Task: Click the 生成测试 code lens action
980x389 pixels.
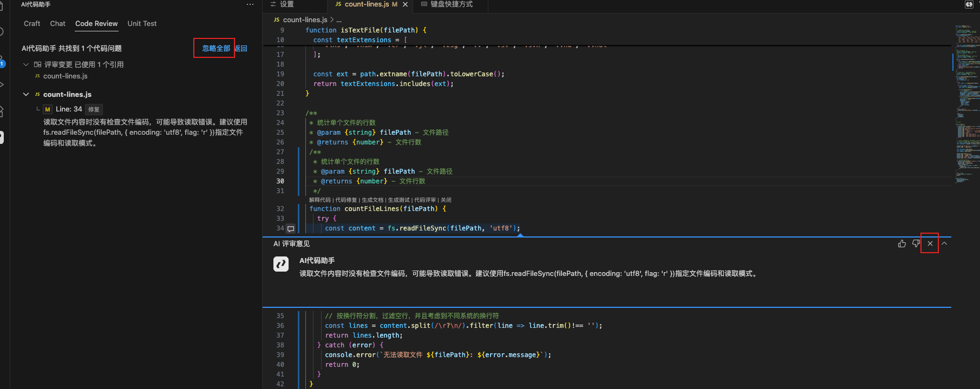Action: 398,200
